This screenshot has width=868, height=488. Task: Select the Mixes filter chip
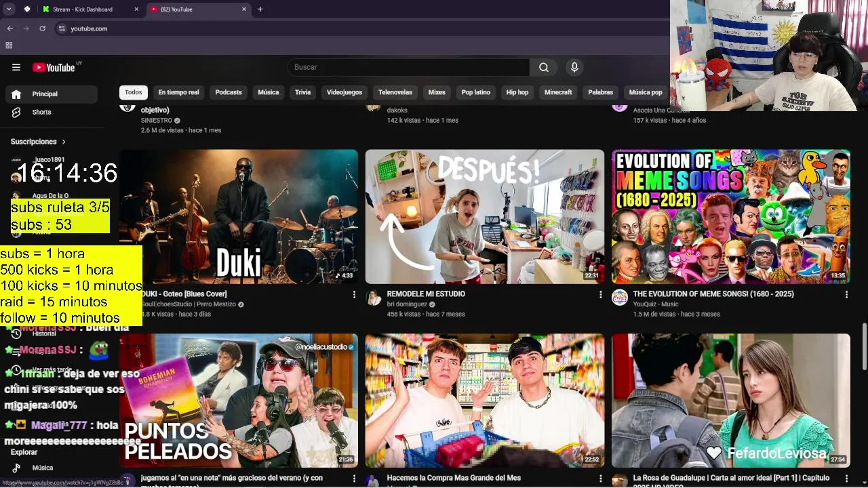coord(437,92)
